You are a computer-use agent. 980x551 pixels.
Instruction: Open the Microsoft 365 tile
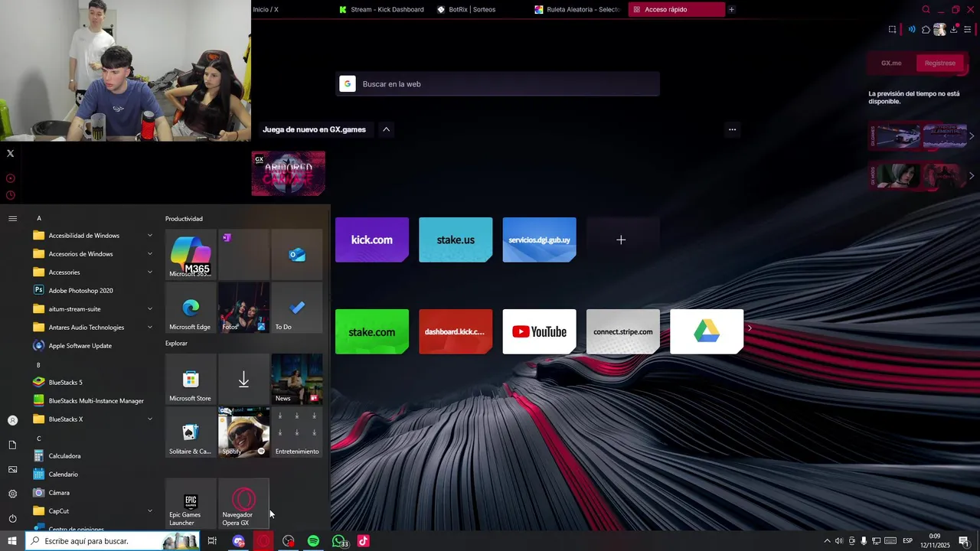point(191,254)
